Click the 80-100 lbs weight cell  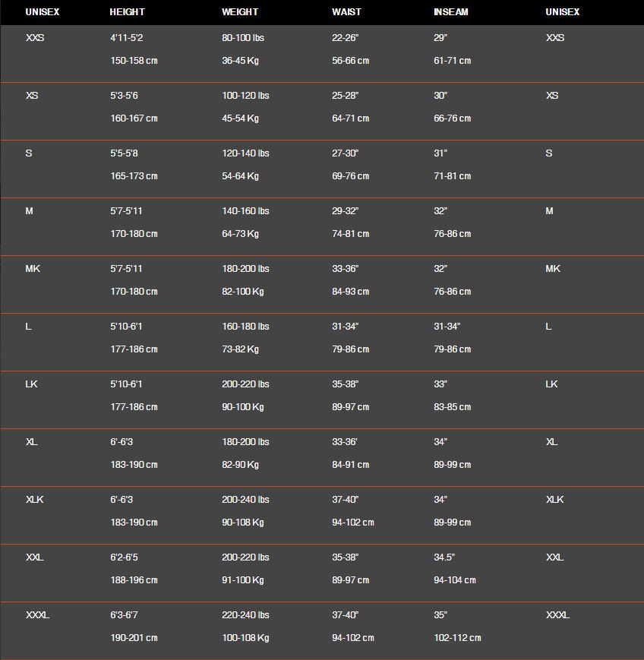243,38
